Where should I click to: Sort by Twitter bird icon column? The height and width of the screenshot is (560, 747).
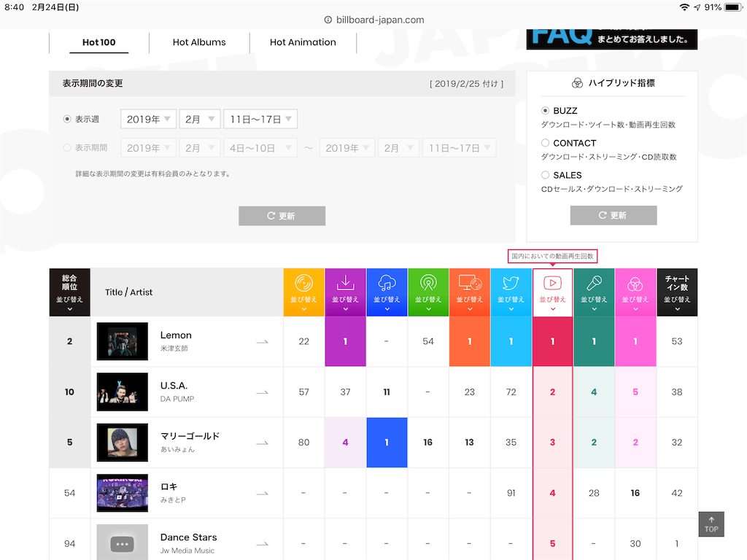[511, 292]
